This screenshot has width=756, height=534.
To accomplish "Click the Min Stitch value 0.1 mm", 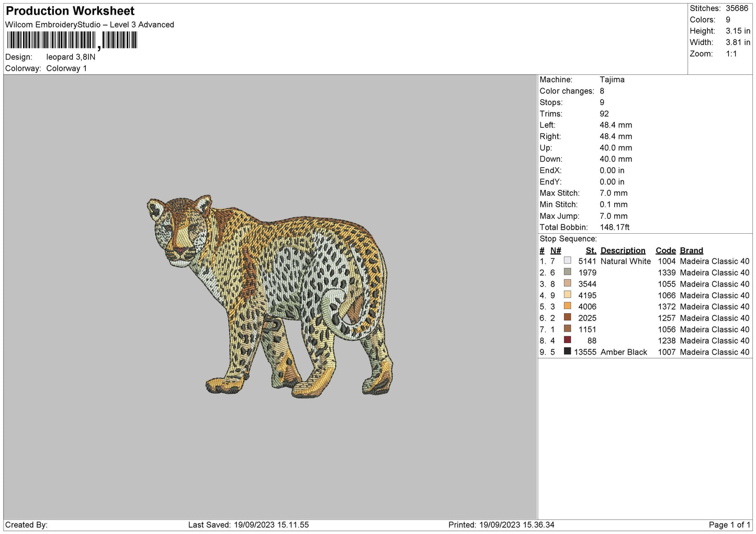I will click(614, 204).
